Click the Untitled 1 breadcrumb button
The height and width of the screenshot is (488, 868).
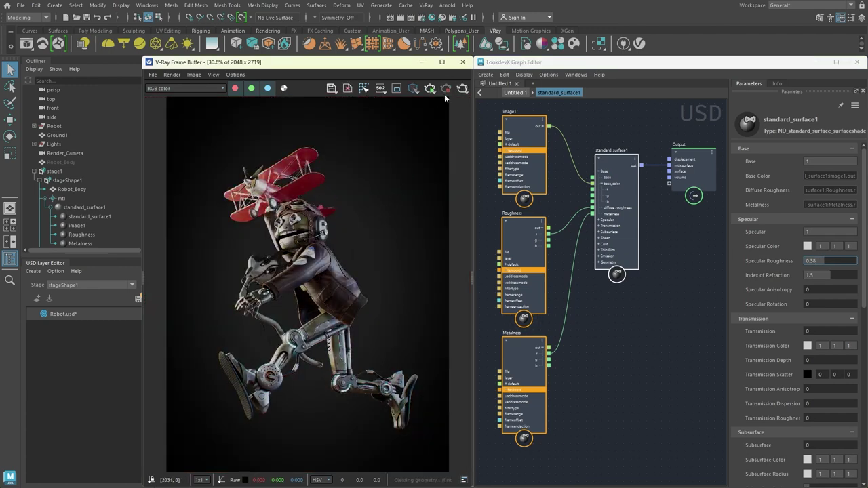coord(515,93)
